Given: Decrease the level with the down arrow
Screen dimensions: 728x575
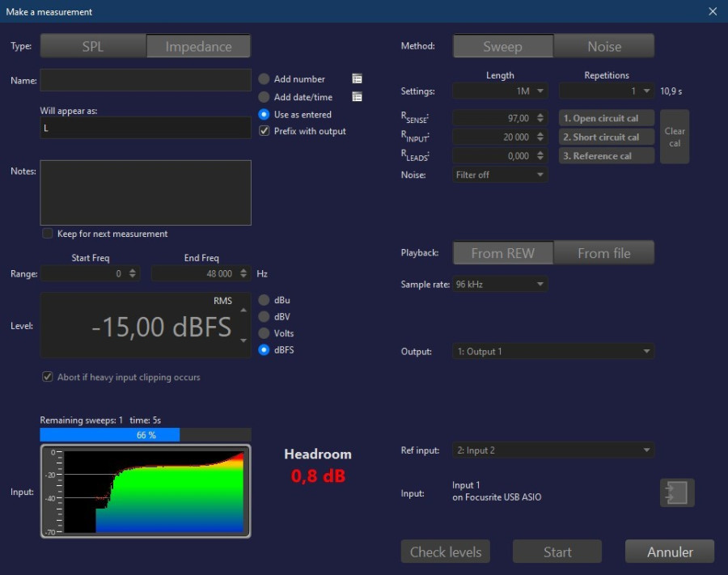Looking at the screenshot, I should click(x=243, y=340).
